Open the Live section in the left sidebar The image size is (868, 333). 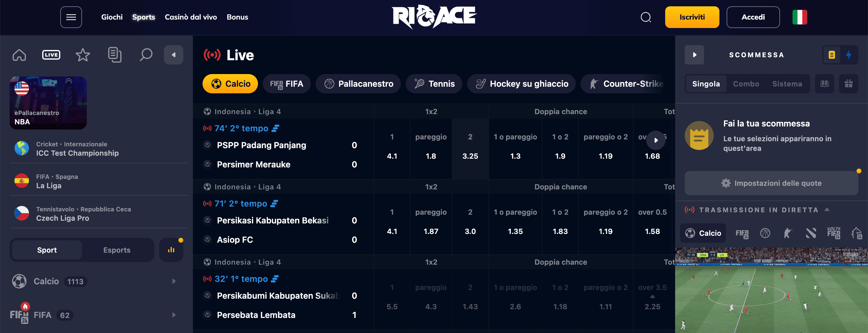pos(51,54)
